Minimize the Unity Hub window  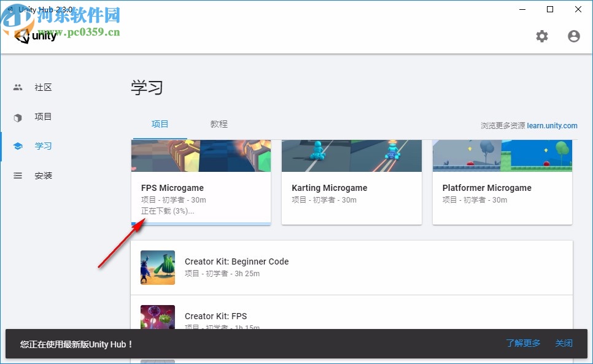coord(522,9)
